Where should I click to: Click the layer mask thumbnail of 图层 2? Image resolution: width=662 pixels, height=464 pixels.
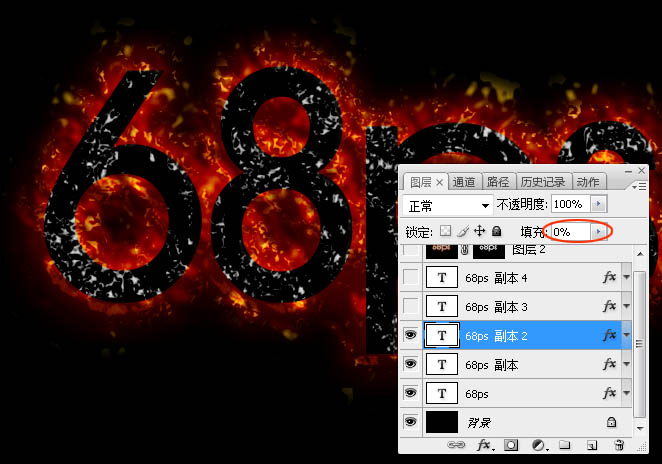click(488, 250)
